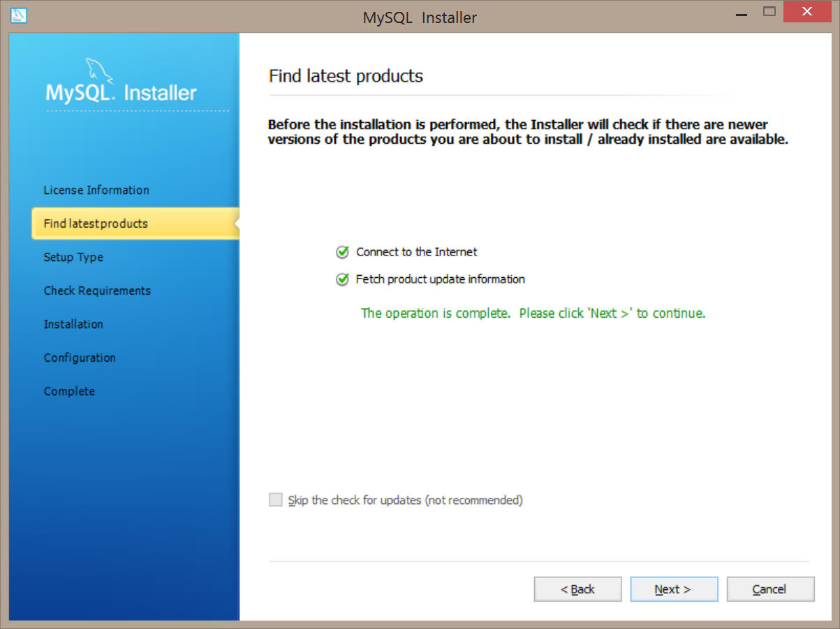Open the License Information step

tap(96, 190)
